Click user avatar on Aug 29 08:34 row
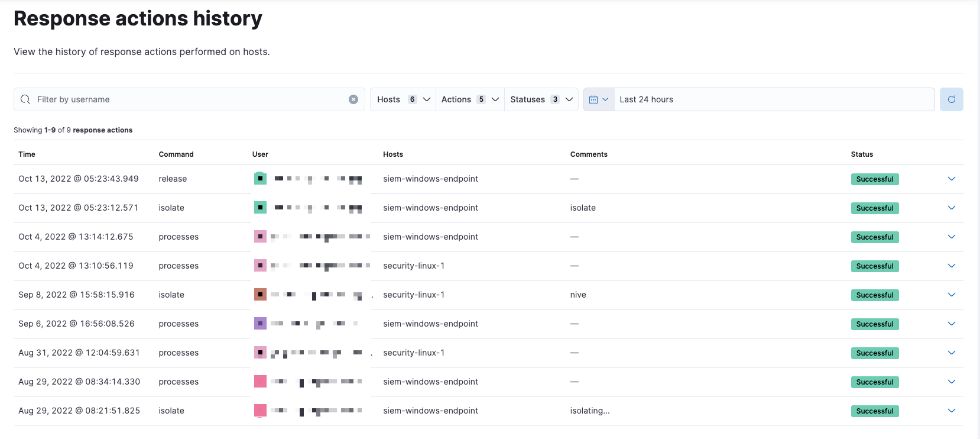Viewport: 980px width, 439px height. [260, 382]
